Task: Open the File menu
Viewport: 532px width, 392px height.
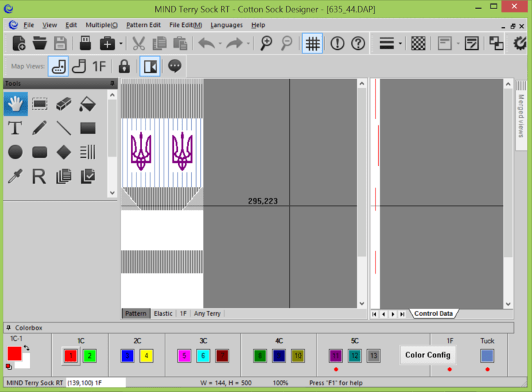Action: pos(28,25)
